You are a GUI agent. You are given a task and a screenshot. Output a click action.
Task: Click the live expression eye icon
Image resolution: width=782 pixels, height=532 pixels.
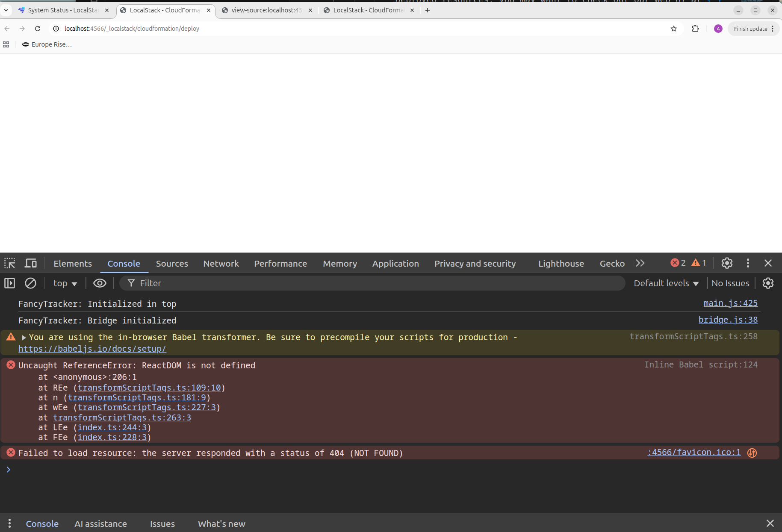(x=100, y=283)
